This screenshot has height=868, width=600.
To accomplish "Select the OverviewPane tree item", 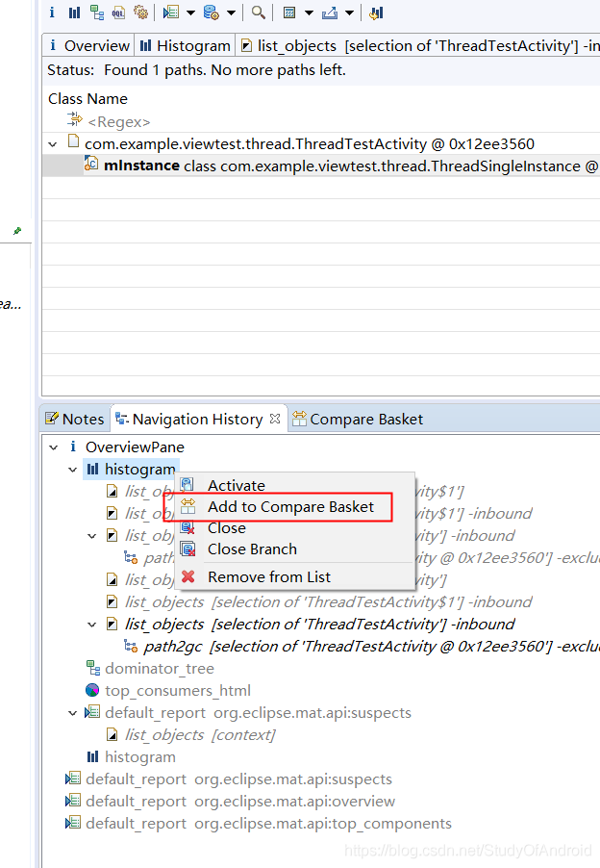I will [x=135, y=447].
